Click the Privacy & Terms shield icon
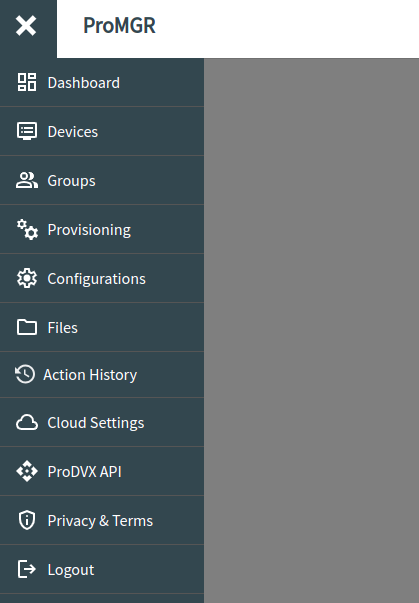 [27, 520]
